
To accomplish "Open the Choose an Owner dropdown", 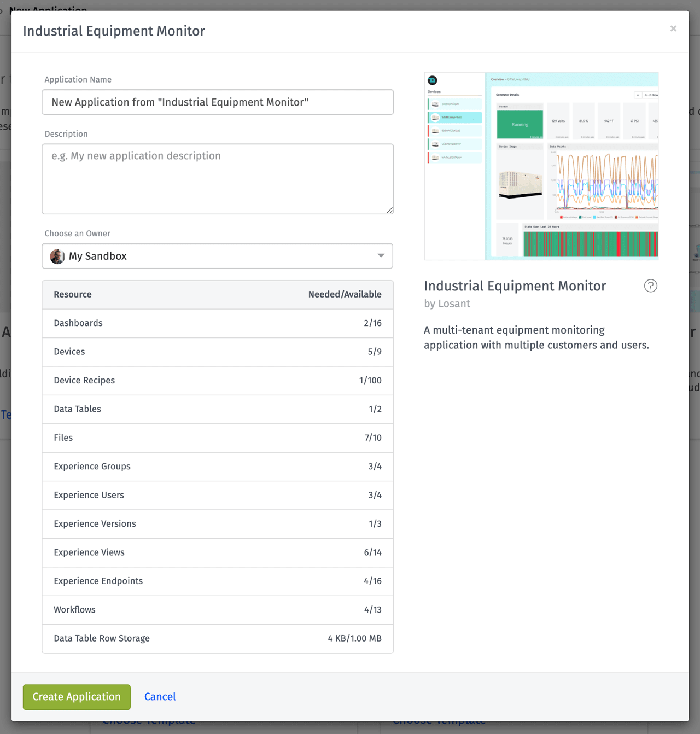I will pyautogui.click(x=218, y=256).
